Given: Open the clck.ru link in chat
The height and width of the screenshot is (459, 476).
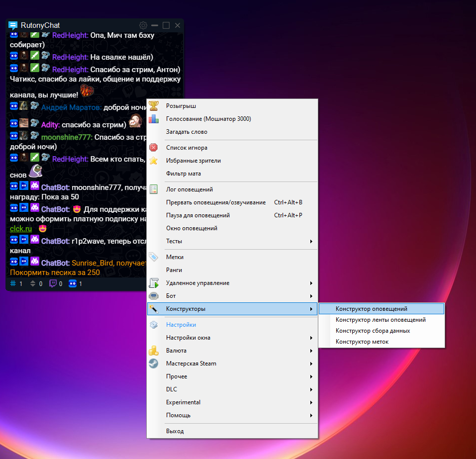Looking at the screenshot, I should 21,229.
